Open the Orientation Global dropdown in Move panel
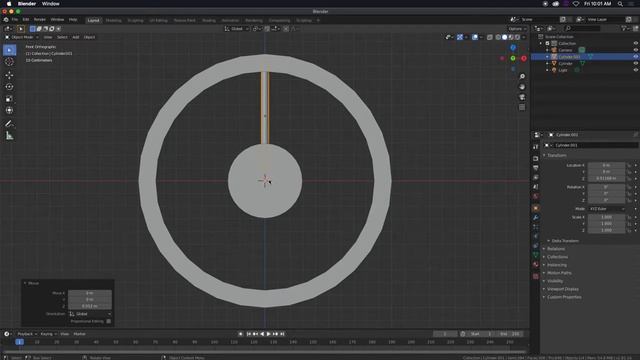 point(90,314)
